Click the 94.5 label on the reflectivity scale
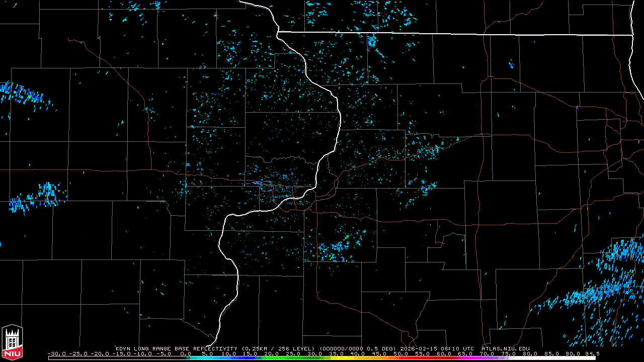This screenshot has height=362, width=644. tap(592, 353)
